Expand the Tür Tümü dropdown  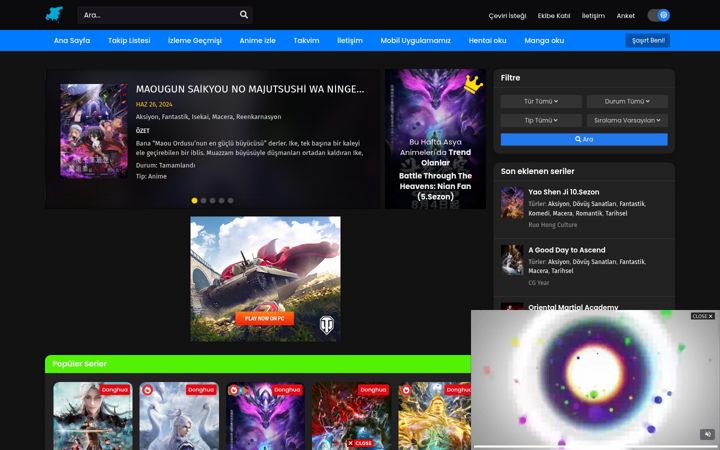click(541, 101)
